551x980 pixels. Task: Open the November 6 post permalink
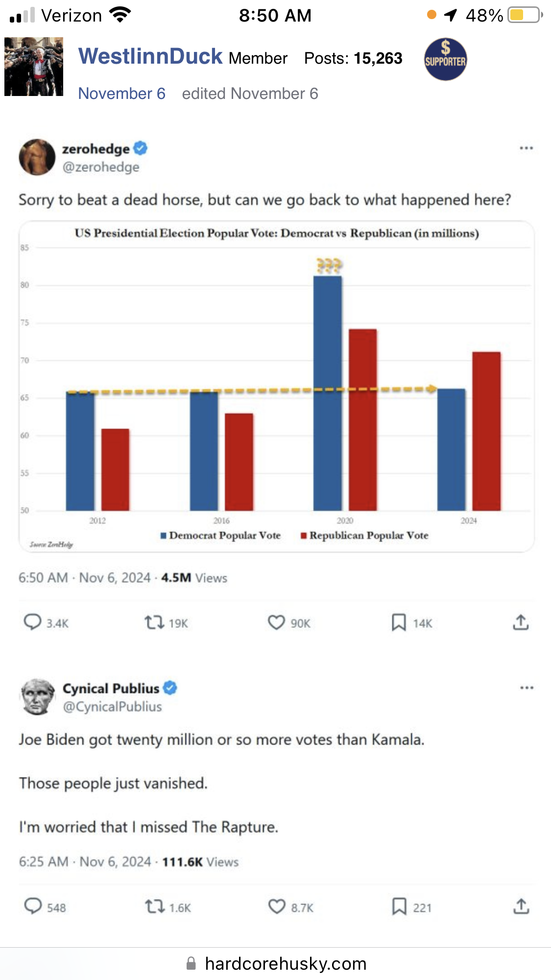(122, 94)
